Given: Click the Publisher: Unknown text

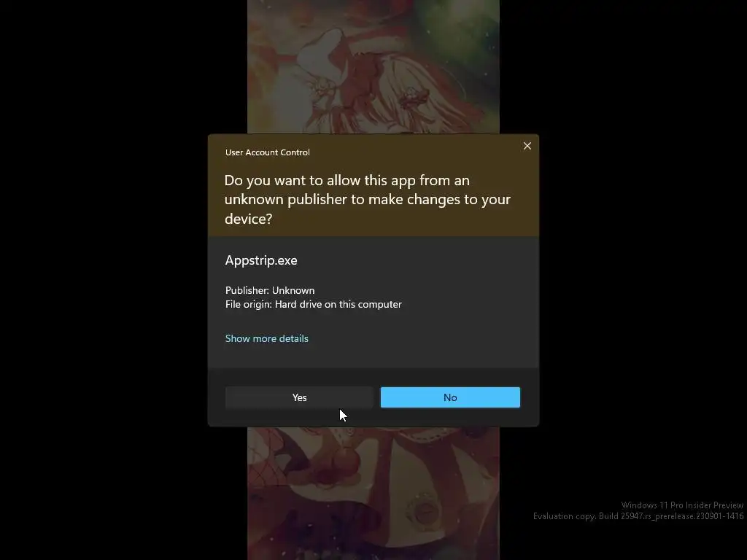Looking at the screenshot, I should [x=270, y=290].
